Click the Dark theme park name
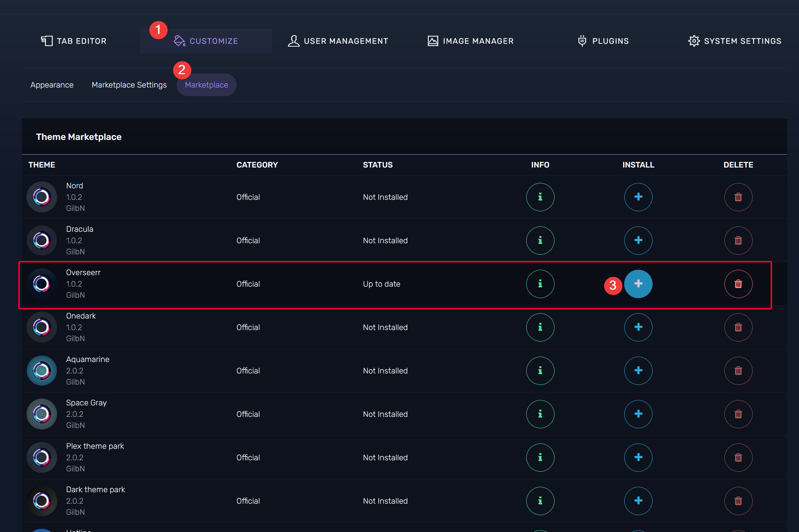Image resolution: width=799 pixels, height=532 pixels. (96, 489)
